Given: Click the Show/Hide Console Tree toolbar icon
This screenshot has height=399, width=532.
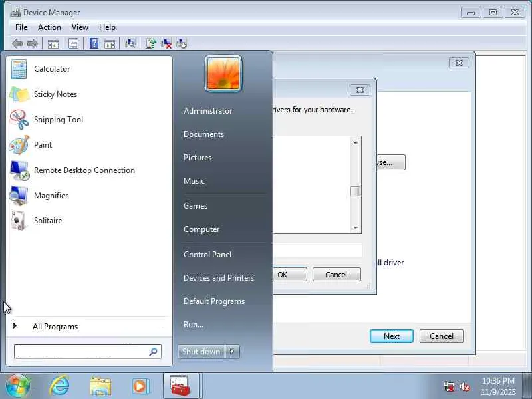Looking at the screenshot, I should 53,44.
